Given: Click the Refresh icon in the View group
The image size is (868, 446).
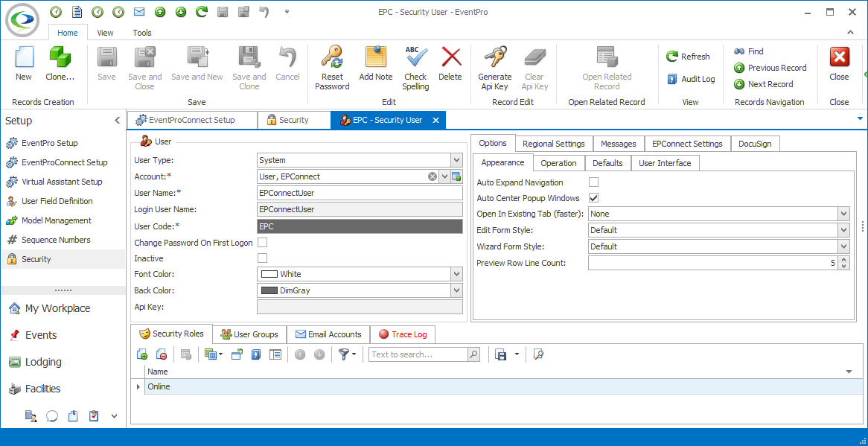Looking at the screenshot, I should click(x=672, y=57).
